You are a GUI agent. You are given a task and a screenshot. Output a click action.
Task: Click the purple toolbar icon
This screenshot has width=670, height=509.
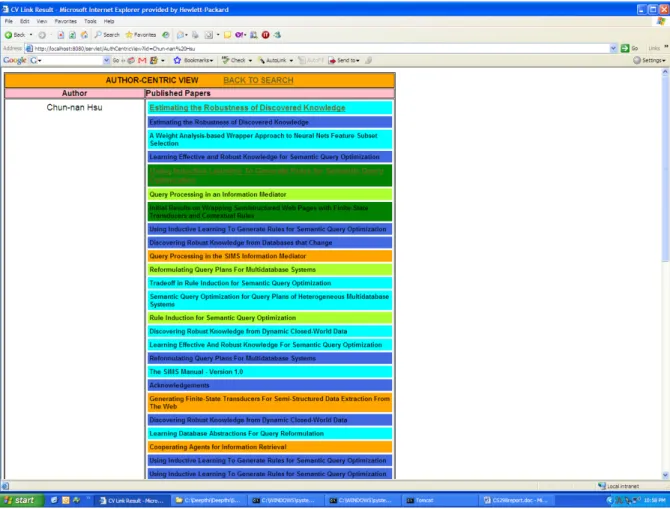(240, 35)
